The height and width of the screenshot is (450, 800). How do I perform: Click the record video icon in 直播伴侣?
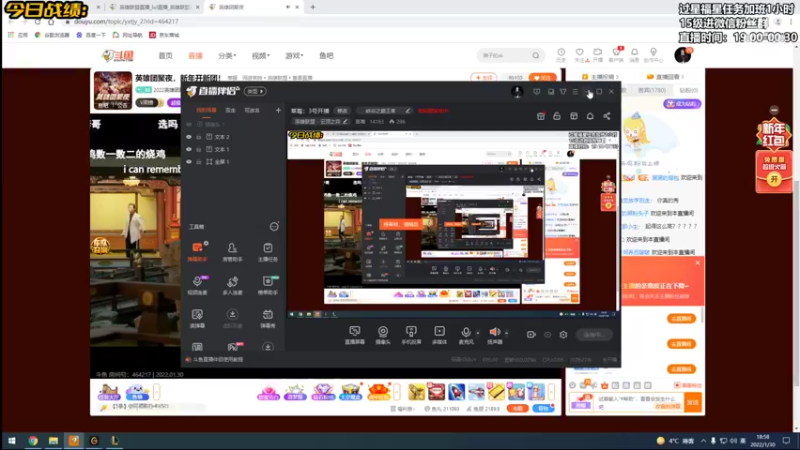coord(531,335)
